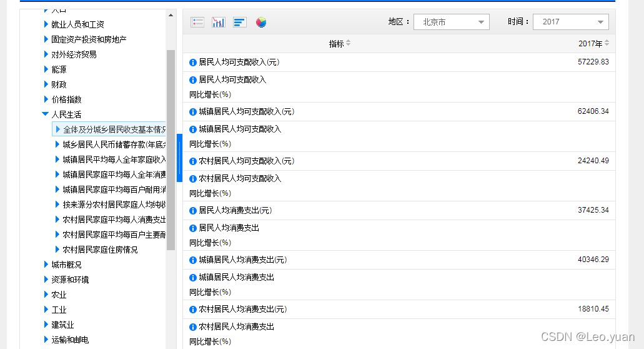Select 城镇居民家庭平均每百户耐用消费品 tree item
Screen dimensions: 644x349
(x=114, y=190)
